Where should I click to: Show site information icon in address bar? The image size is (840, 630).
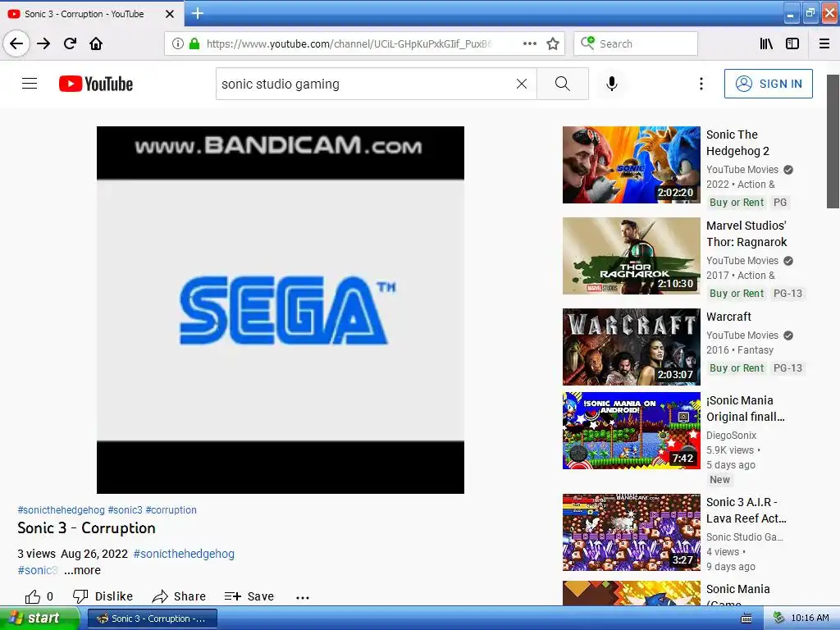coord(178,44)
